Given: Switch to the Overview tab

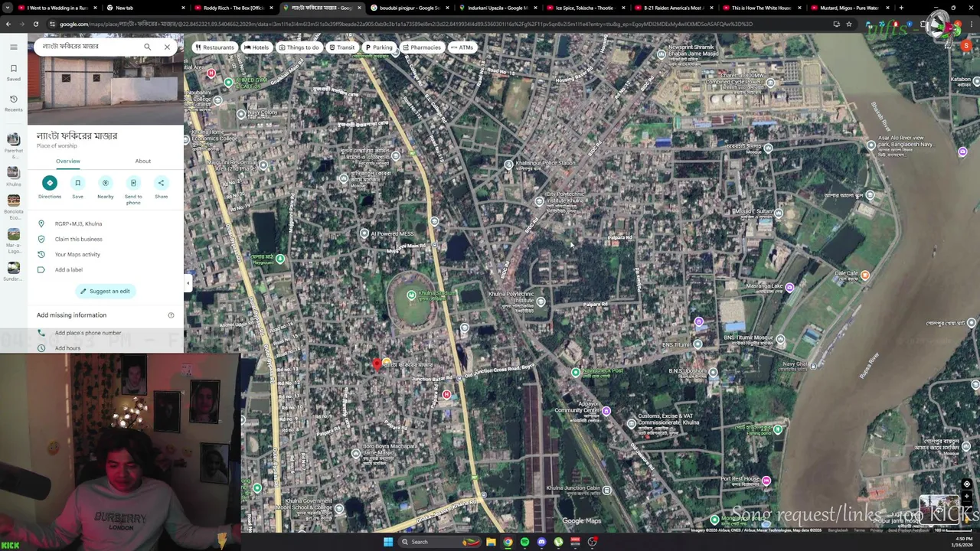Looking at the screenshot, I should (67, 161).
